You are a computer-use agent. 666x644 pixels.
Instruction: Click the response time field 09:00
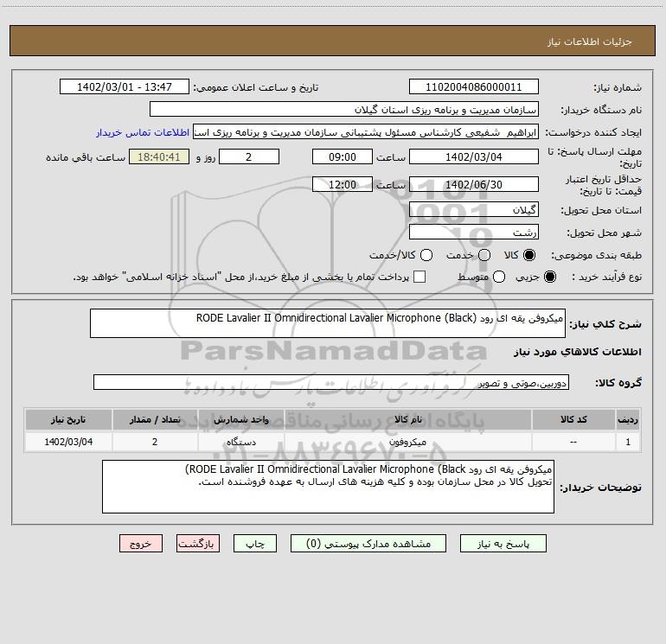343,156
